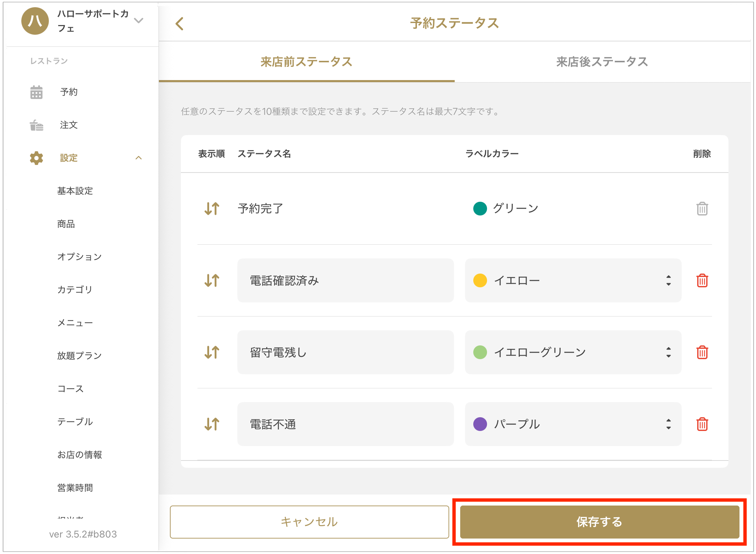
Task: Select the 来店前ステータス tab
Action: click(306, 62)
